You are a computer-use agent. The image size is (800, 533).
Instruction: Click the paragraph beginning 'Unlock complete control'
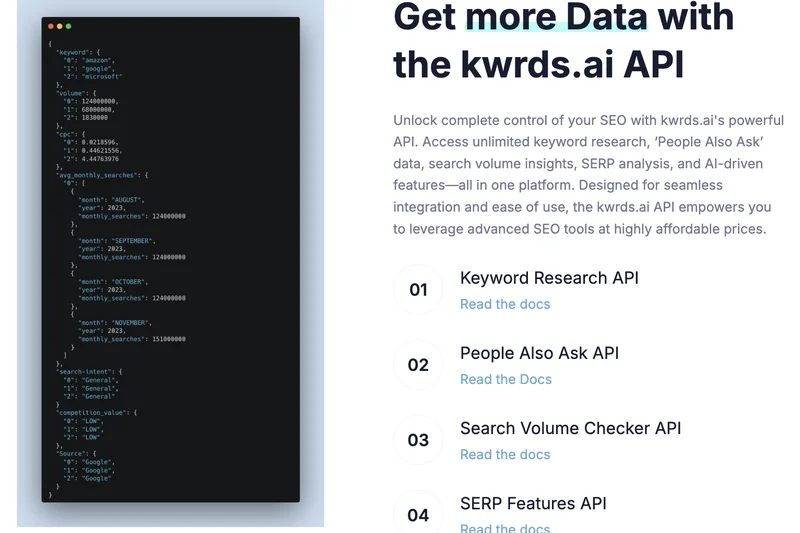pyautogui.click(x=588, y=174)
